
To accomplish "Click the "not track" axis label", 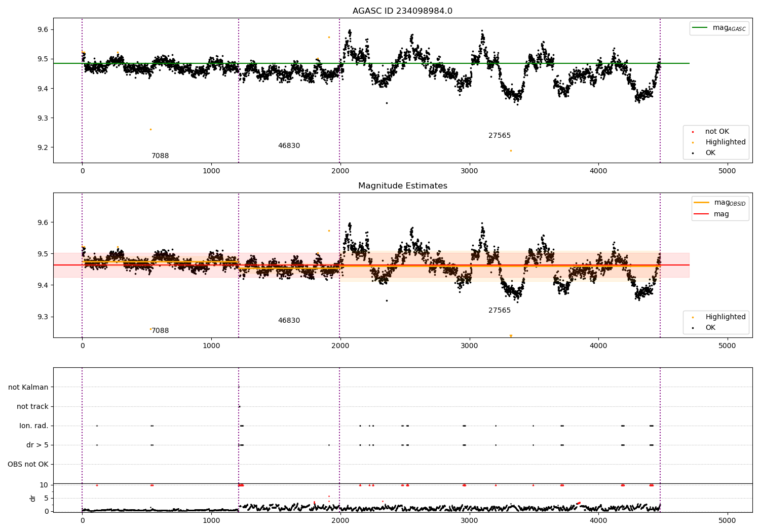I will pyautogui.click(x=32, y=407).
